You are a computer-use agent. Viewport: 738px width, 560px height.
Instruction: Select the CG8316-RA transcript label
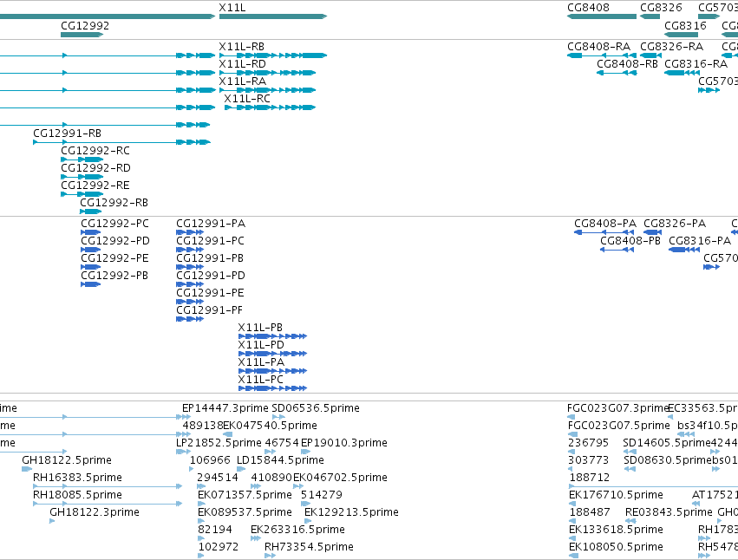696,64
